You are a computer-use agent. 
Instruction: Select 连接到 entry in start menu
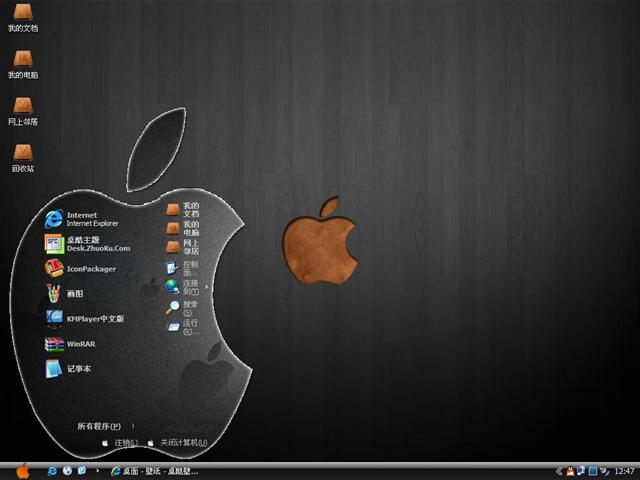[x=182, y=287]
